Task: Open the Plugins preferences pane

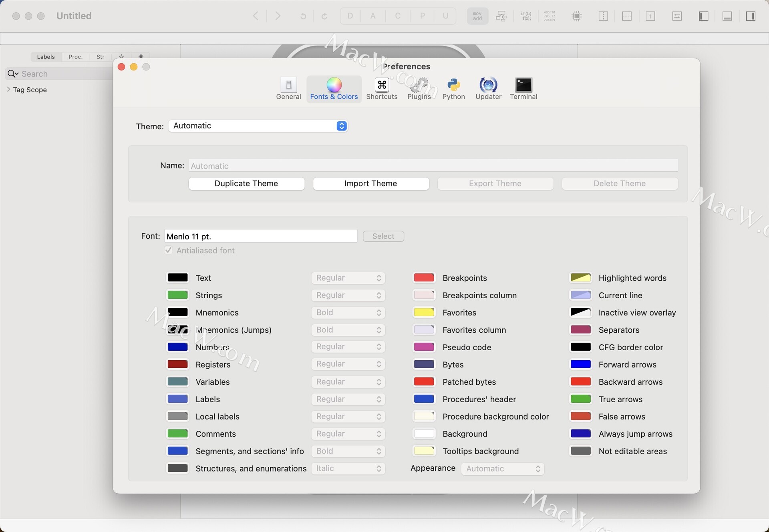Action: 419,89
